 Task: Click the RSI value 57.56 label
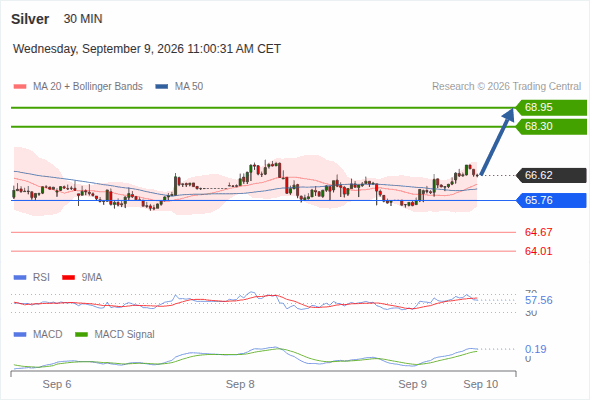pyautogui.click(x=539, y=300)
